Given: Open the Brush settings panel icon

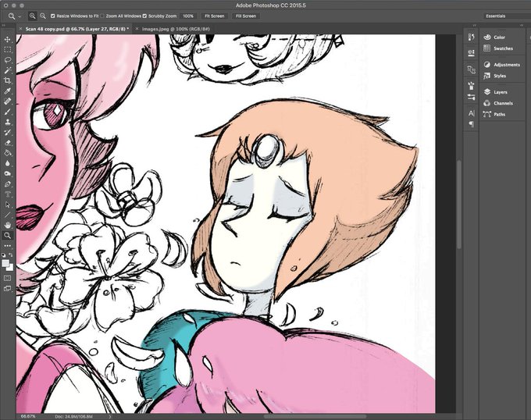Looking at the screenshot, I should tap(471, 86).
